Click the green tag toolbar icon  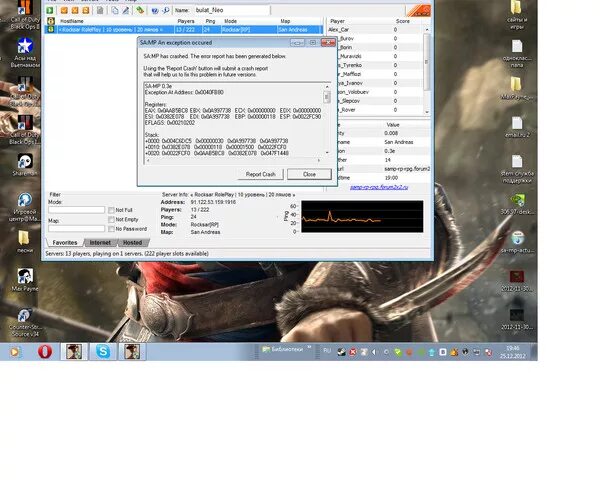(140, 10)
